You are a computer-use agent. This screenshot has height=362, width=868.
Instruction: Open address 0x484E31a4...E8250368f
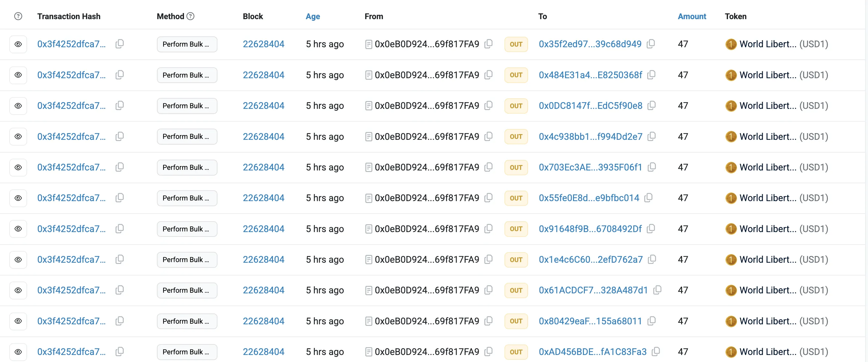(590, 75)
